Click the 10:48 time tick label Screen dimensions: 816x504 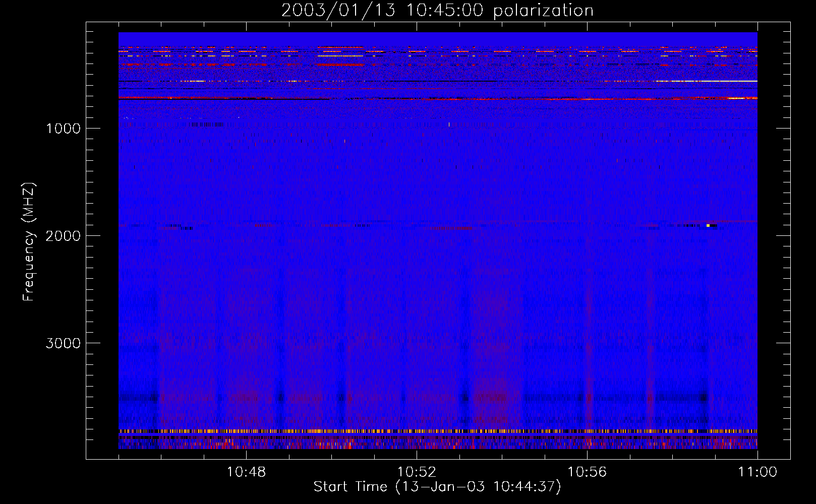pyautogui.click(x=246, y=472)
